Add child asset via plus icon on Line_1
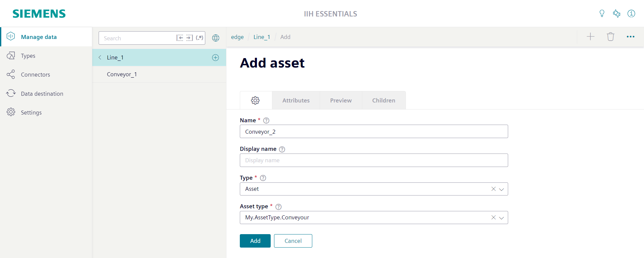Screen dimensions: 644x258 click(x=215, y=57)
